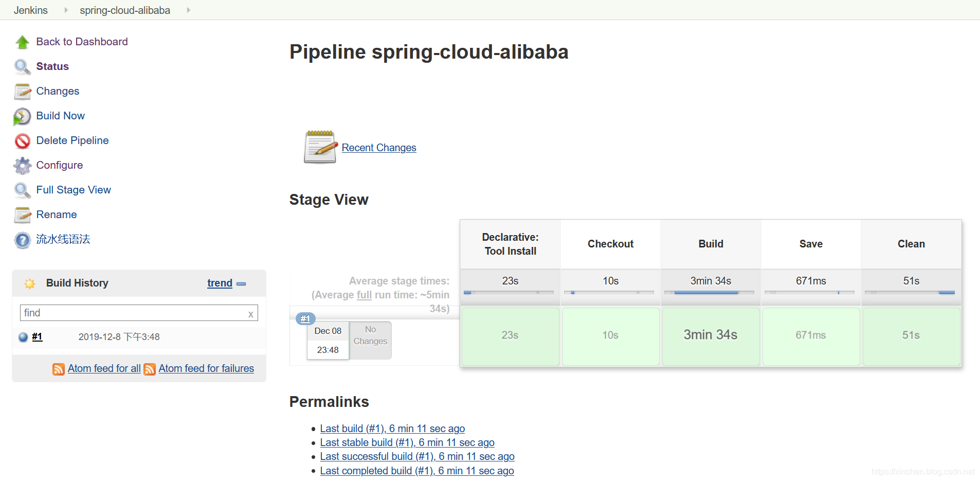Click the RSS icon for Atom feed for failures
The image size is (980, 481).
(x=150, y=369)
